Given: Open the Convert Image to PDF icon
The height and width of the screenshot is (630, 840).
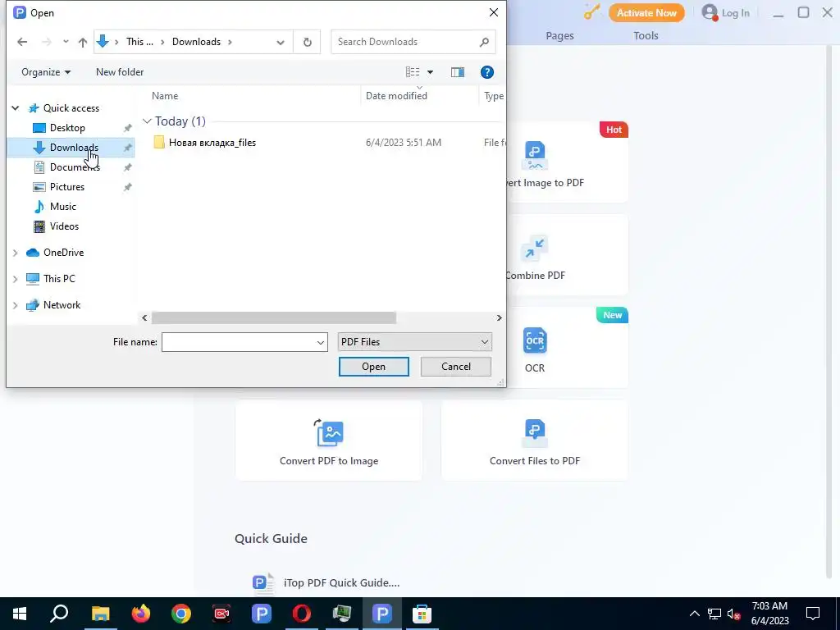Looking at the screenshot, I should tap(535, 156).
